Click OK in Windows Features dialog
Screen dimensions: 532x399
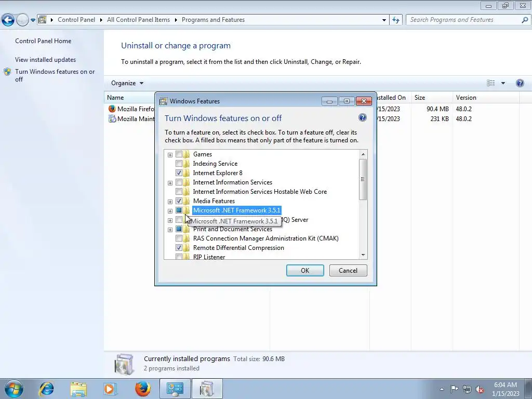click(x=305, y=270)
